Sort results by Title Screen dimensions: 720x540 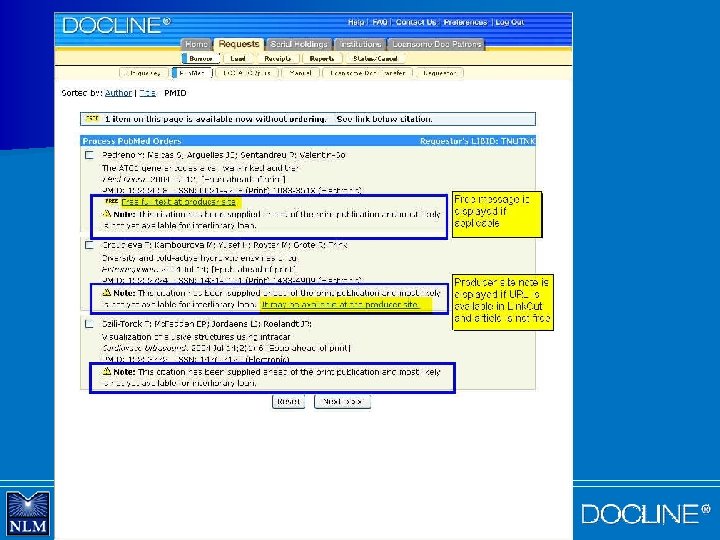click(147, 93)
